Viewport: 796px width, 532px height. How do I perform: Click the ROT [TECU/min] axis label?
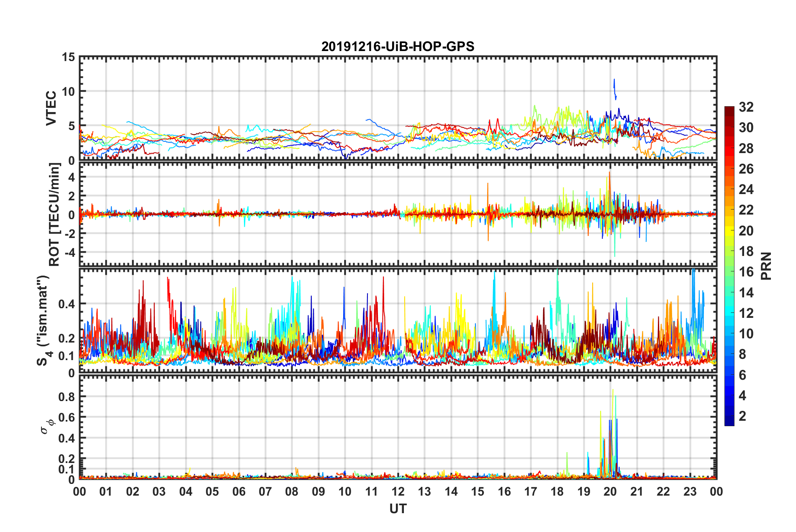54,215
